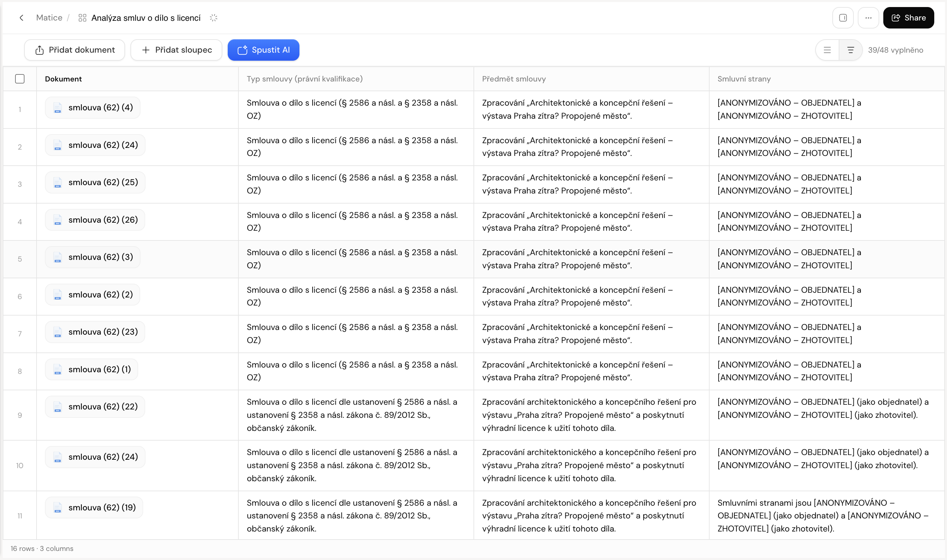Click the file icon of smlouva (62) (4)
This screenshot has height=560, width=947.
(57, 108)
